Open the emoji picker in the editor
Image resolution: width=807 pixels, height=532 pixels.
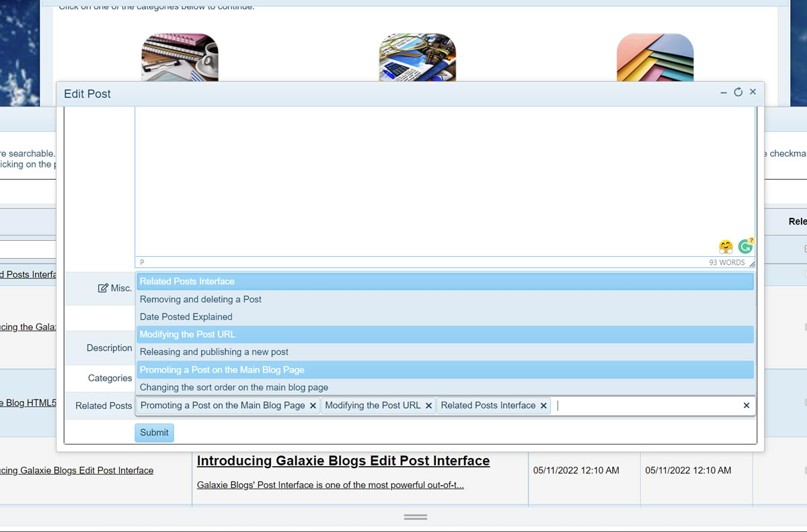pyautogui.click(x=726, y=246)
